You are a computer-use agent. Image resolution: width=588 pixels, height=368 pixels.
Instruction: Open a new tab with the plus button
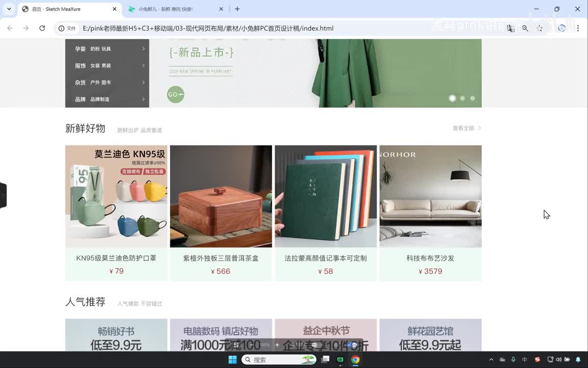[x=237, y=9]
